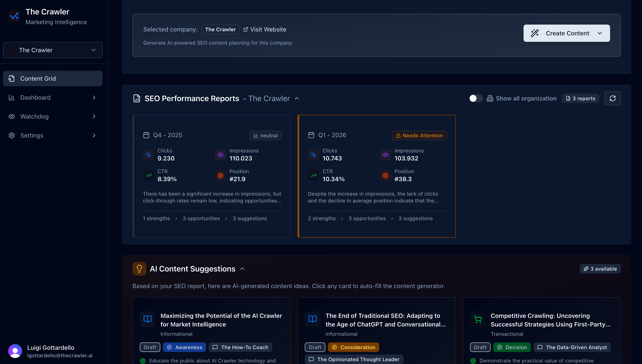Image resolution: width=642 pixels, height=364 pixels.
Task: Click the Needs Attention badge on Q1-2026
Action: tap(419, 135)
